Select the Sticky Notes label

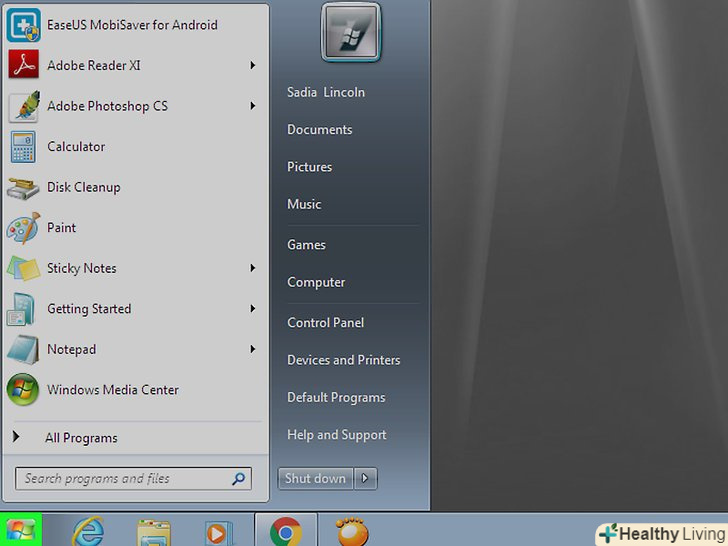[82, 268]
